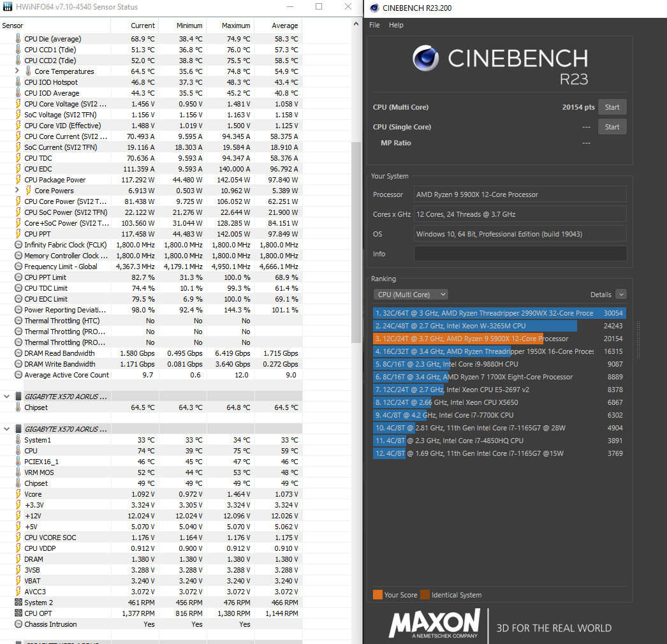Viewport: 667px width, 644px height.
Task: Click the Processor field in Your System
Action: pyautogui.click(x=520, y=194)
